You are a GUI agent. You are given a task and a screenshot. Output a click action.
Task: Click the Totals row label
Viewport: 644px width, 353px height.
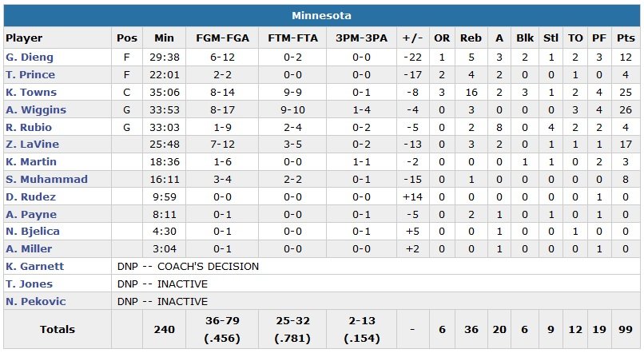tap(58, 329)
